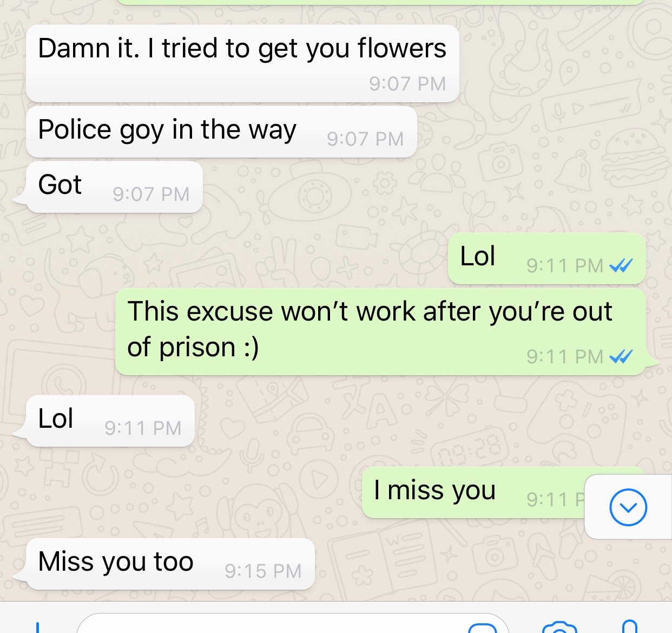Select the "Got" message bubble
Viewport: 672px width, 633px height.
pyautogui.click(x=114, y=187)
